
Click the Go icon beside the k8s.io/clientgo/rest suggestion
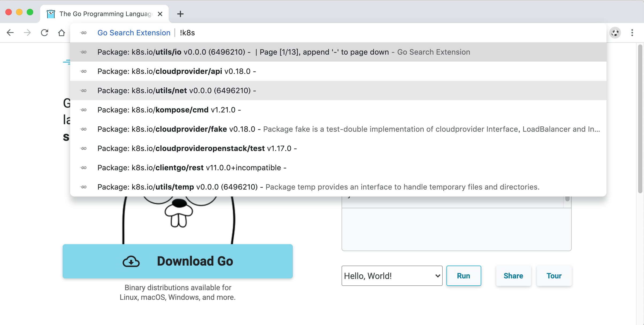(x=84, y=168)
